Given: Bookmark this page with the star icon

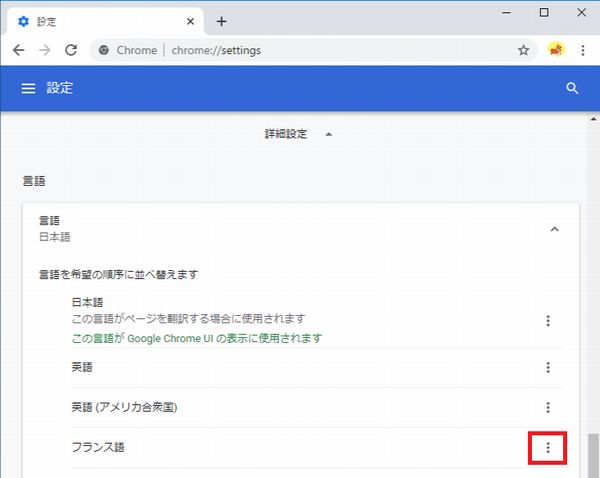Looking at the screenshot, I should pos(523,50).
